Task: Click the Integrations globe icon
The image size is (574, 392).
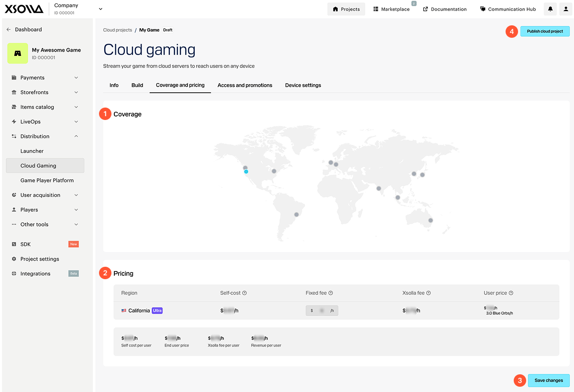Action: pos(14,273)
